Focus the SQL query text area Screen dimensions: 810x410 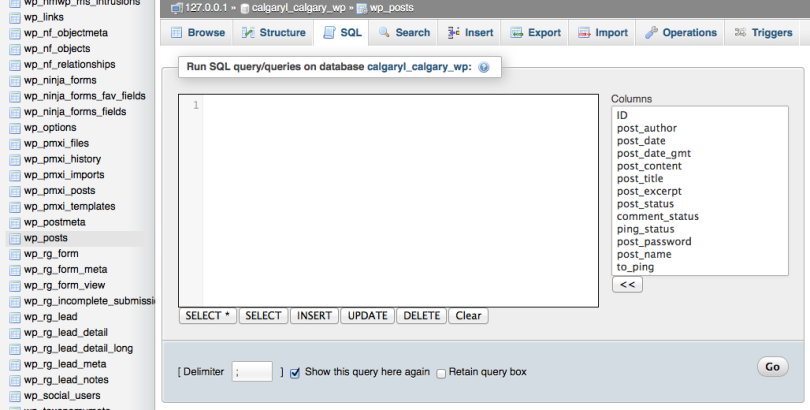388,201
